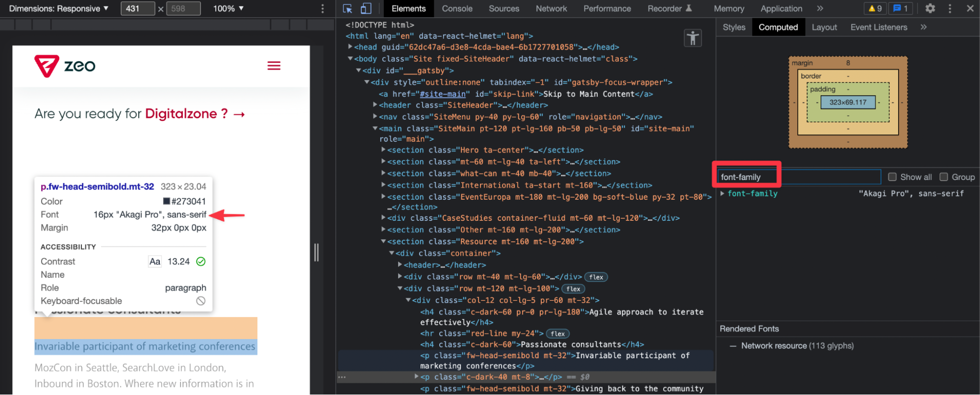Select the main SiteMain element row
This screenshot has height=395, width=980.
(536, 133)
